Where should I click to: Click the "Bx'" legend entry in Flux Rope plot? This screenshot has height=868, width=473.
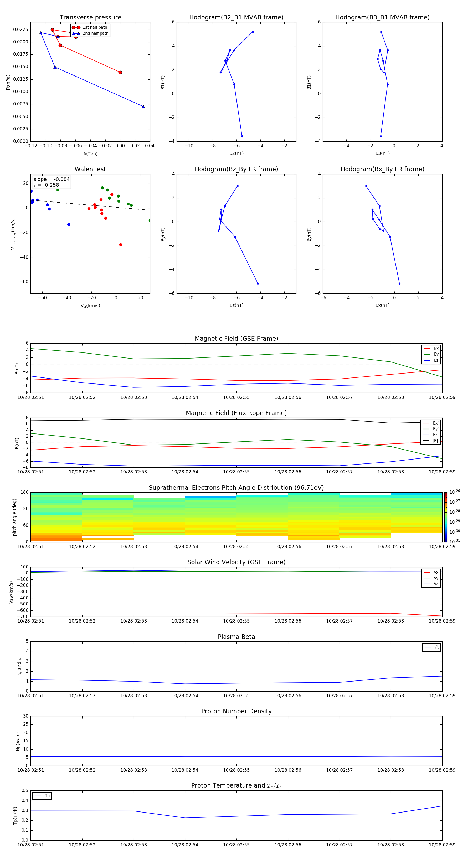coord(431,423)
